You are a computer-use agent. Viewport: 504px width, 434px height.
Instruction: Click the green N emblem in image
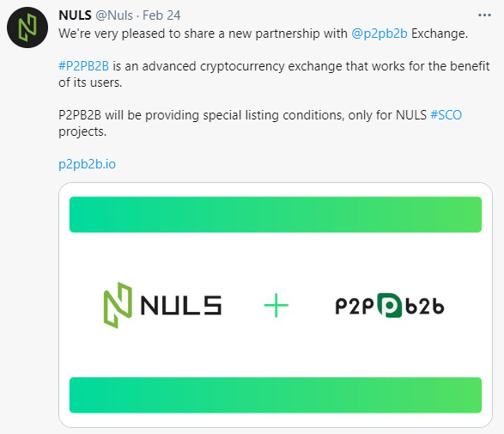118,305
